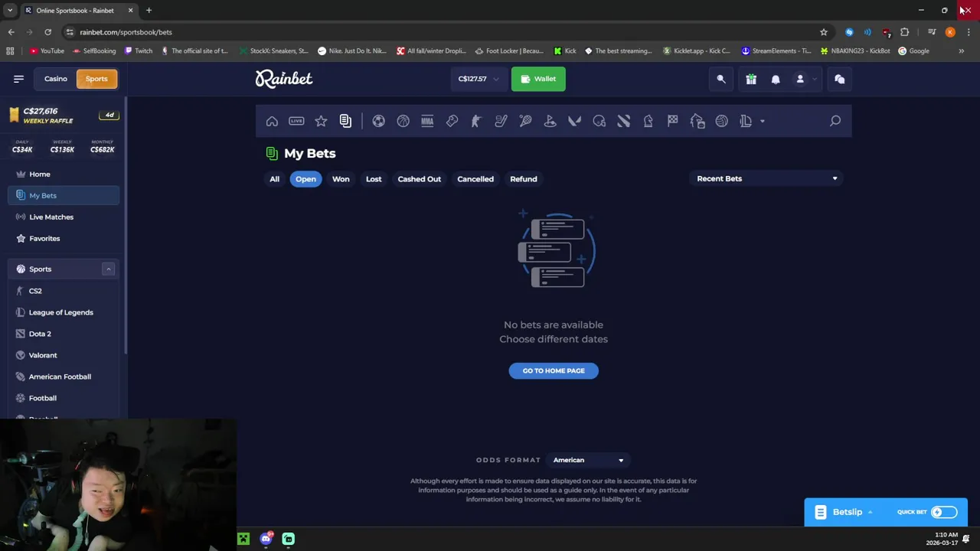Select the checkered racing flag icon
Viewport: 980px width, 551px height.
coord(672,121)
